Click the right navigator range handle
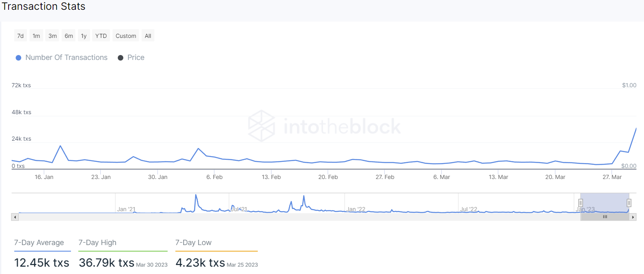This screenshot has width=644, height=274. point(629,203)
